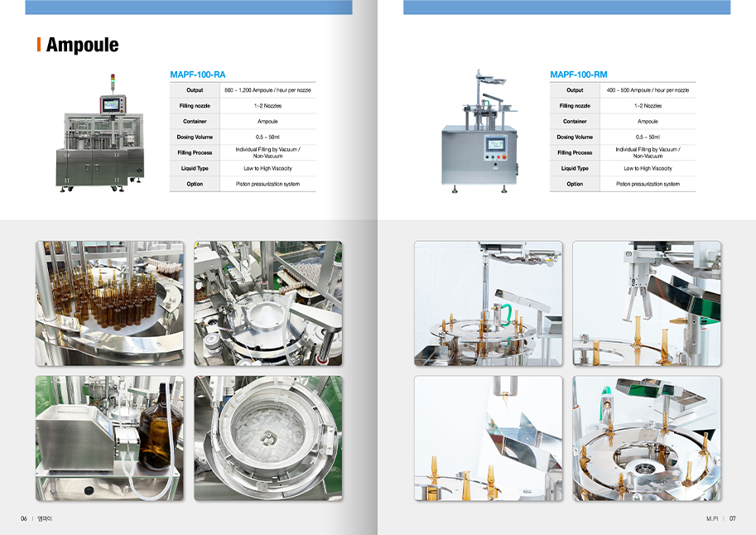
Task: Open the photo of amber ampoules on rotary tray
Action: (x=109, y=303)
